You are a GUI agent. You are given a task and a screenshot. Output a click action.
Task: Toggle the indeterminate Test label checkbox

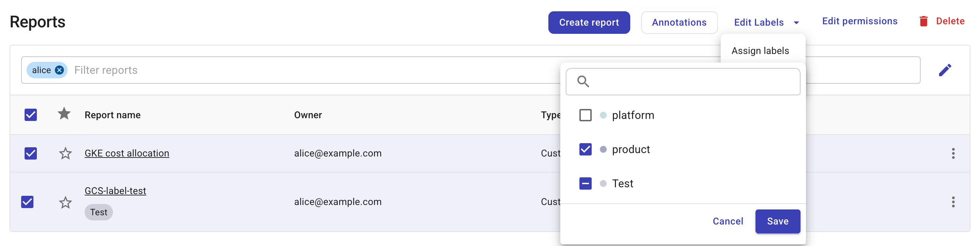[585, 183]
